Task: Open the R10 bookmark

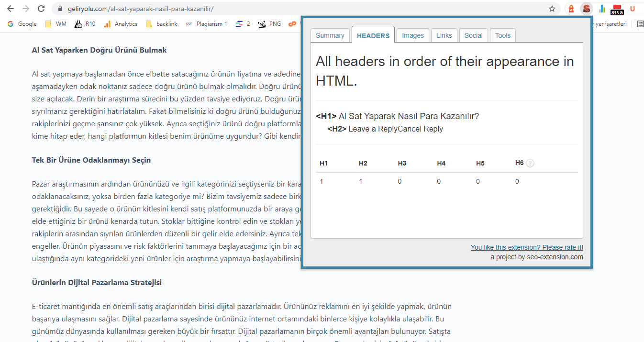Action: [x=85, y=24]
